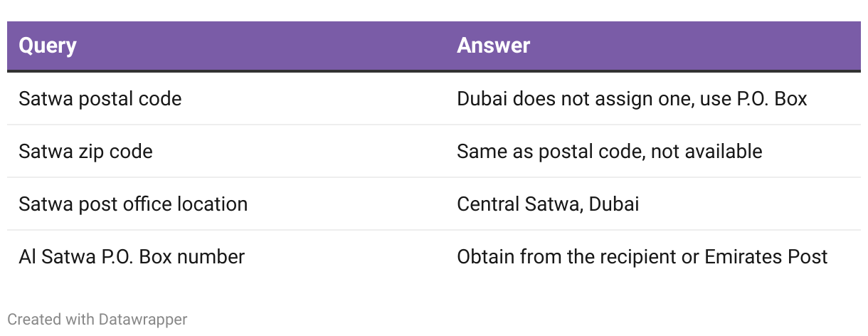The width and height of the screenshot is (868, 336).
Task: Select the 'Satwa zip code' cell
Action: pyautogui.click(x=85, y=151)
